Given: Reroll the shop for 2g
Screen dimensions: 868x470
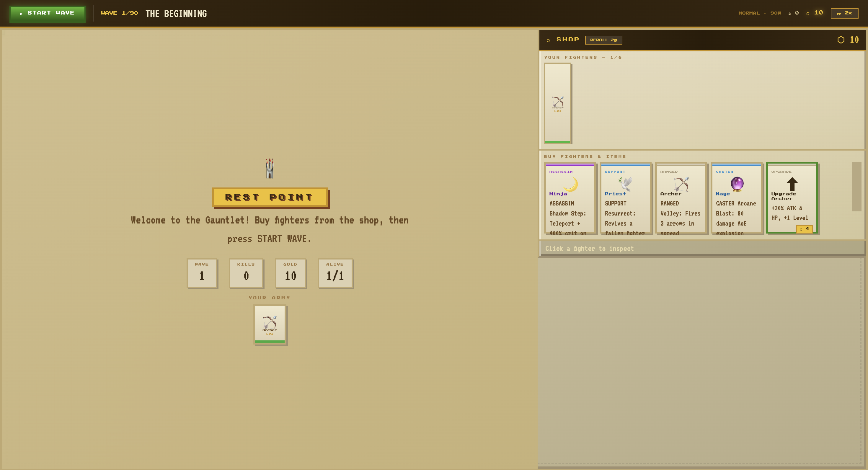Looking at the screenshot, I should pyautogui.click(x=603, y=40).
